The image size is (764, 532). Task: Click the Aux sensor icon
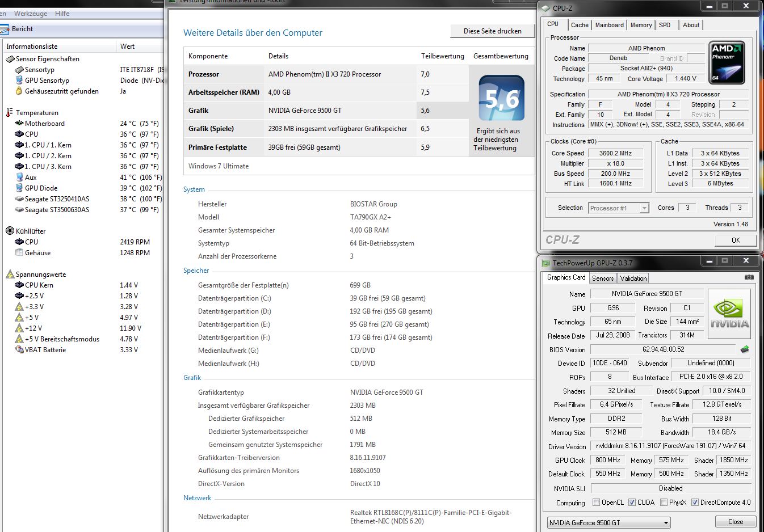[19, 178]
